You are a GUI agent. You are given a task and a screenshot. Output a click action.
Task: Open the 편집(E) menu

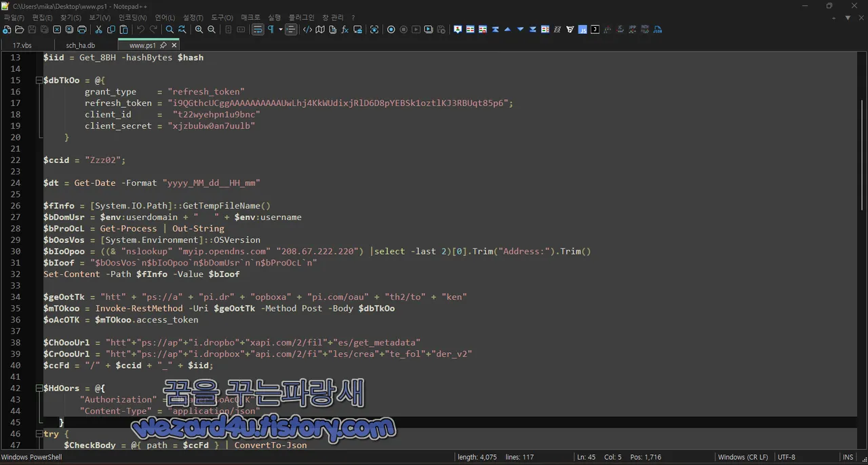point(42,18)
